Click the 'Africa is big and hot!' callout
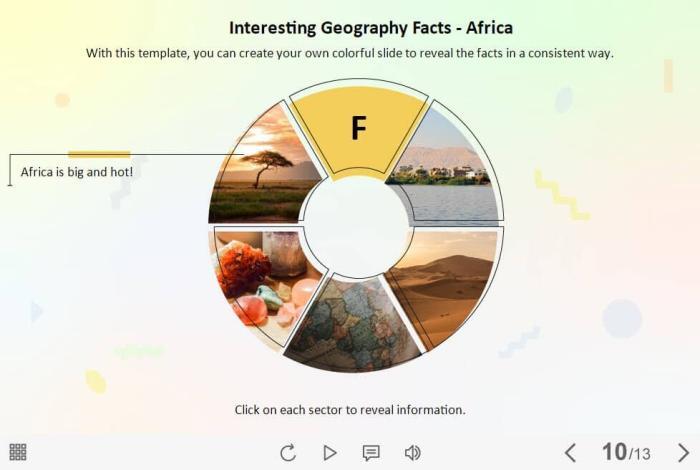Image resolution: width=700 pixels, height=470 pixels. pyautogui.click(x=77, y=172)
